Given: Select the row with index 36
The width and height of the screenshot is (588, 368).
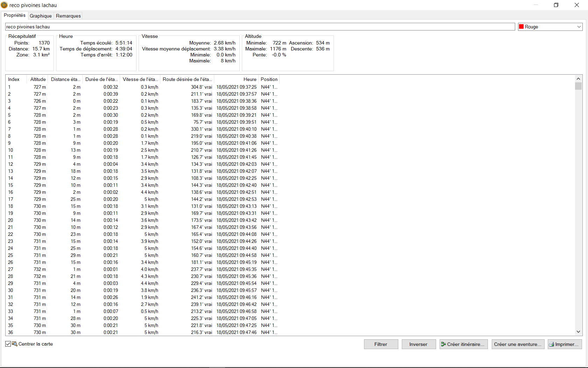Looking at the screenshot, I should (x=143, y=332).
